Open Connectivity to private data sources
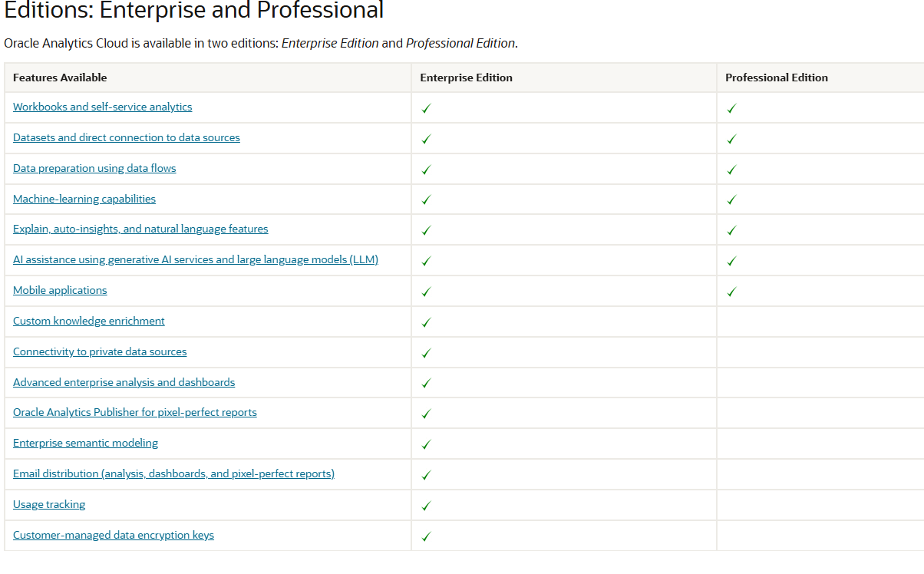Screen dimensions: 924x574 tap(100, 351)
